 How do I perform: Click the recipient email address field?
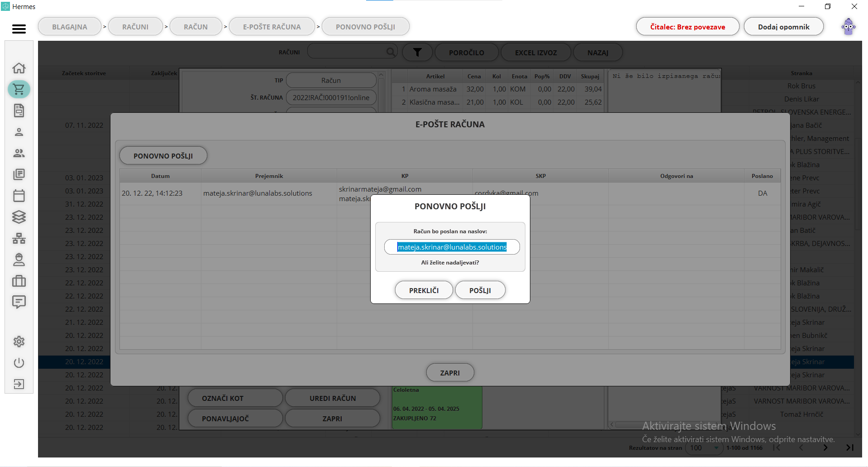(452, 247)
